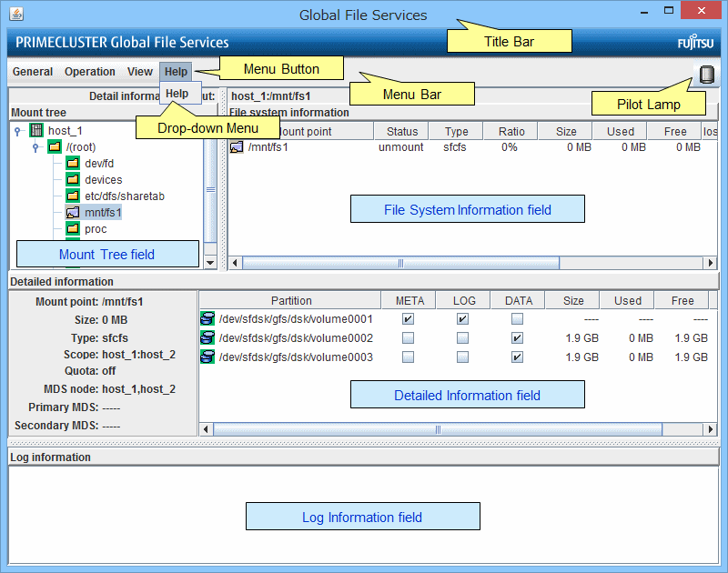The width and height of the screenshot is (728, 573).
Task: Toggle META checkbox for volume0001
Action: pyautogui.click(x=408, y=319)
